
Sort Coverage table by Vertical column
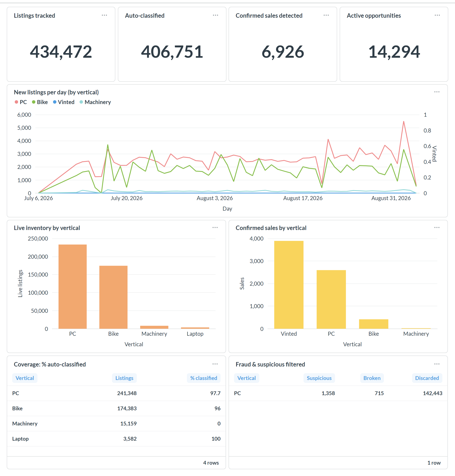tap(25, 378)
